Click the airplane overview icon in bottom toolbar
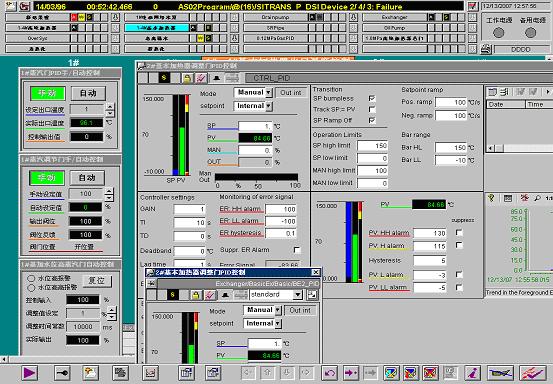Image resolution: width=553 pixels, height=384 pixels. pyautogui.click(x=500, y=373)
